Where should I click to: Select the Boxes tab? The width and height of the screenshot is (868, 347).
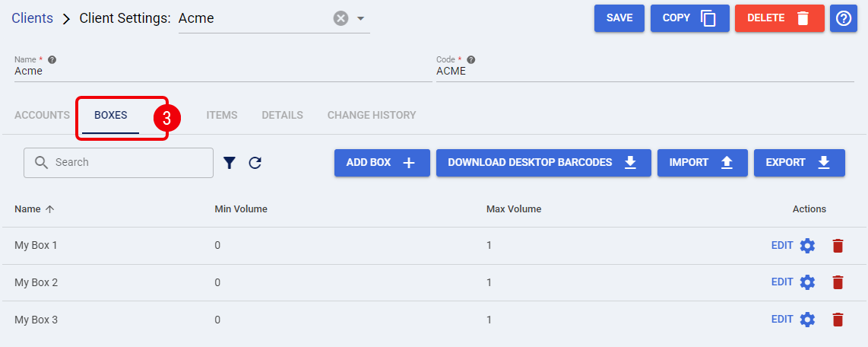pyautogui.click(x=111, y=116)
